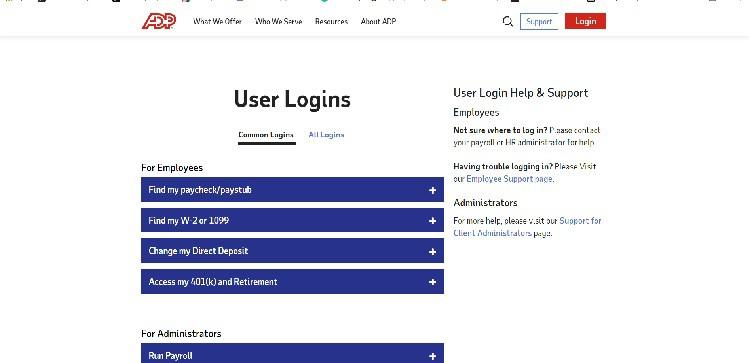Click the Not sure where to log in text
749x363 pixels.
(500, 130)
